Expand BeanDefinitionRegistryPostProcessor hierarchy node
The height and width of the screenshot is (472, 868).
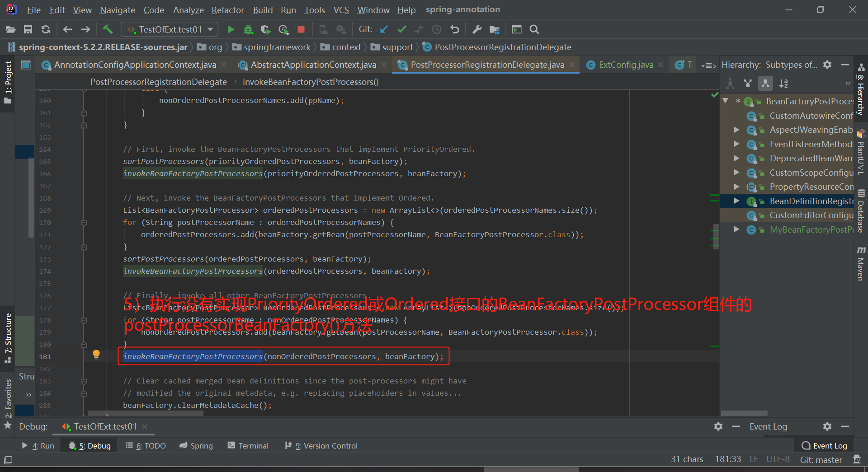click(737, 201)
